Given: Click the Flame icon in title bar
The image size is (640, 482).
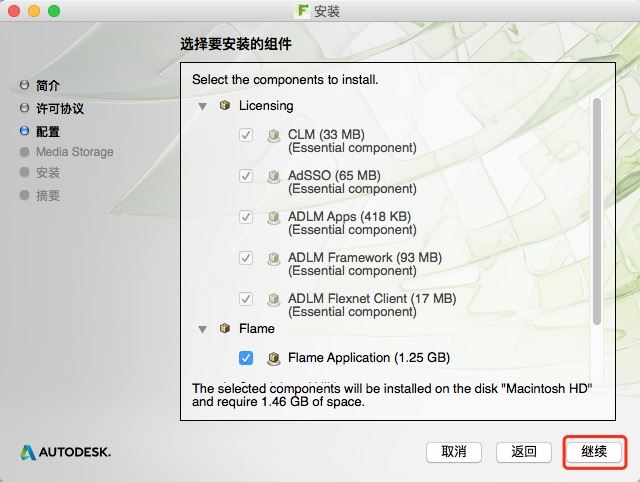Looking at the screenshot, I should point(302,11).
